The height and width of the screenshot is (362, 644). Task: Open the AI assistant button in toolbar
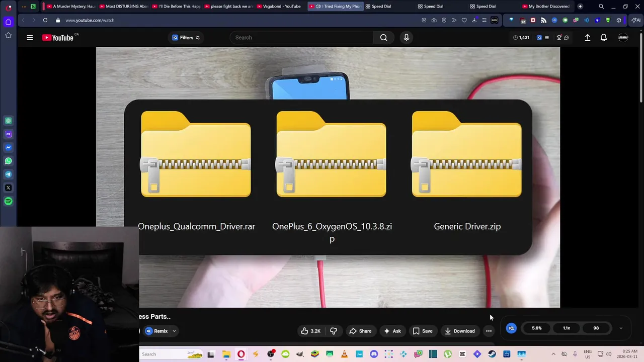pos(636,20)
